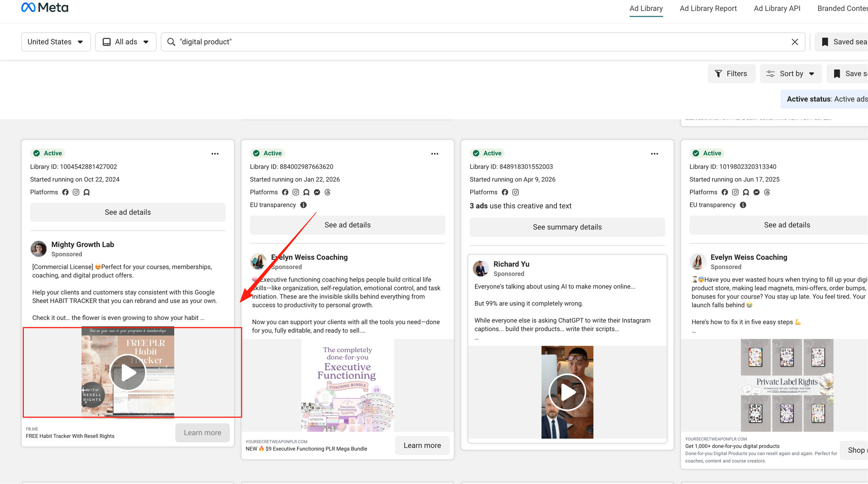Image resolution: width=868 pixels, height=484 pixels.
Task: Click the Meta logo
Action: pyautogui.click(x=45, y=8)
